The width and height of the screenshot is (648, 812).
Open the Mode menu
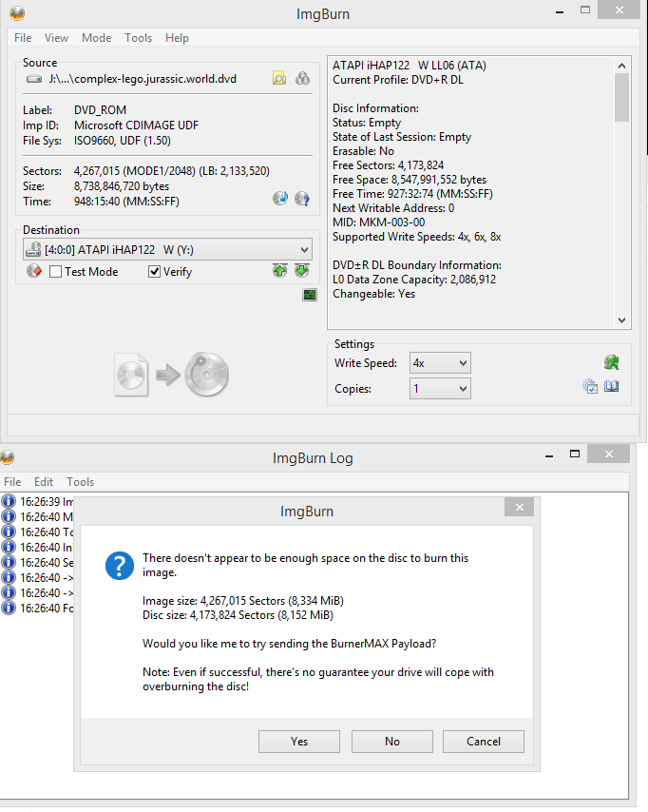pyautogui.click(x=96, y=38)
